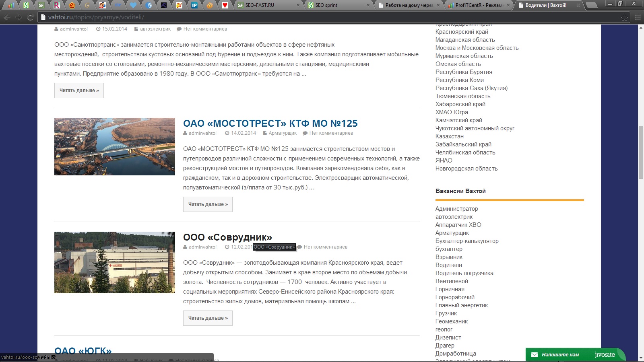
Task: Click the Нет комментариев link under Соврудник
Action: pyautogui.click(x=326, y=247)
